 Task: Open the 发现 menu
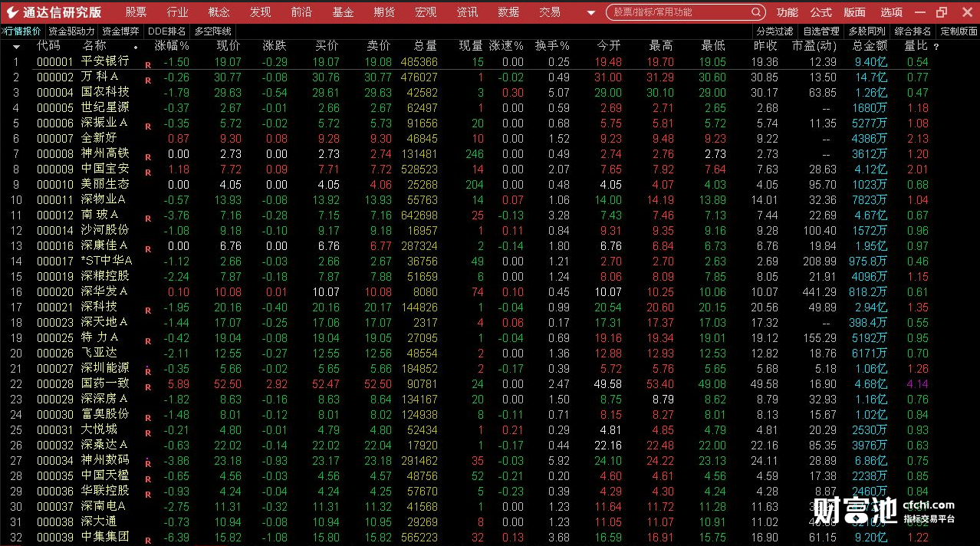tap(260, 12)
